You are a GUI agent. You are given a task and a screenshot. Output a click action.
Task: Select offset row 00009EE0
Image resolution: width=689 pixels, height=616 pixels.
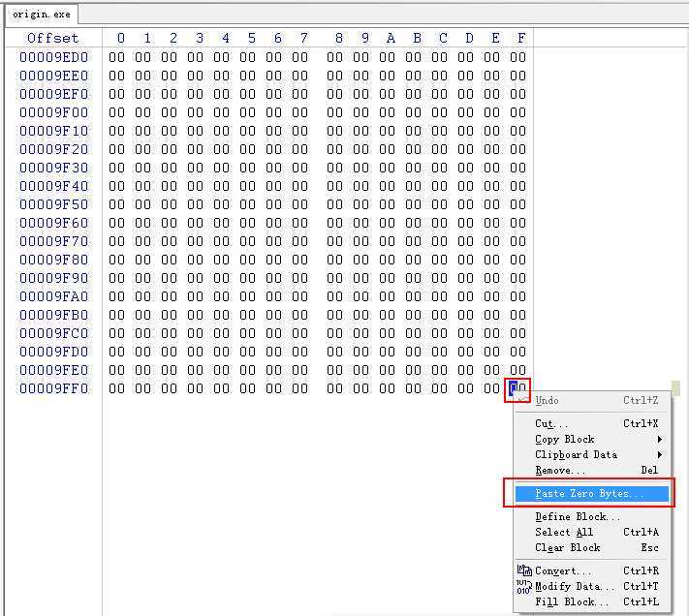pos(53,76)
